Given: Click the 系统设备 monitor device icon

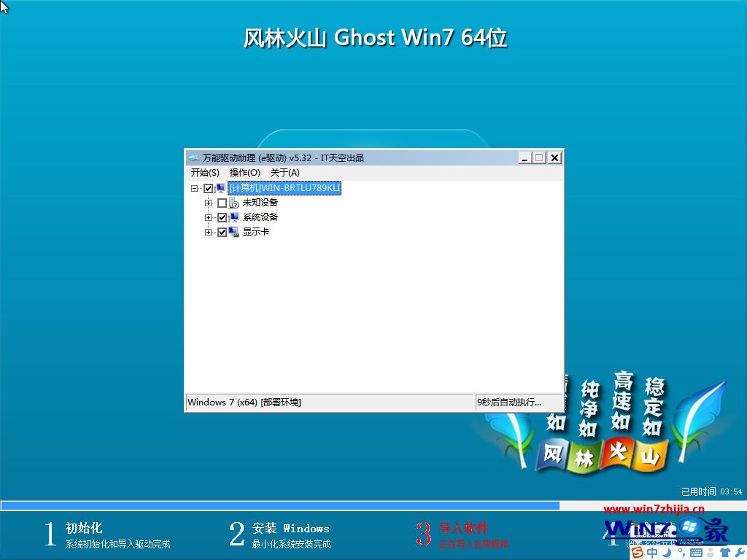Looking at the screenshot, I should 235,217.
